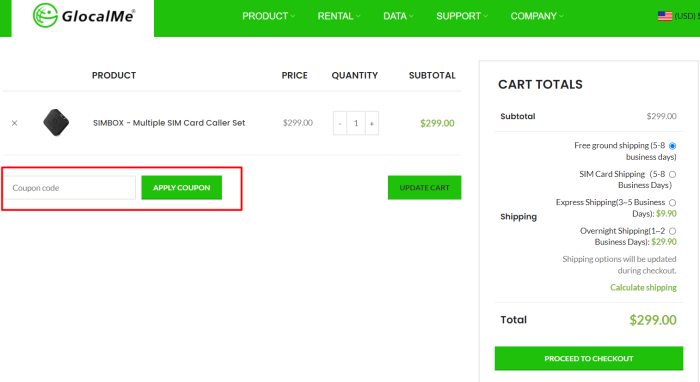Screen dimensions: 700x382
Task: Expand the COMPANY menu
Action: (x=537, y=16)
